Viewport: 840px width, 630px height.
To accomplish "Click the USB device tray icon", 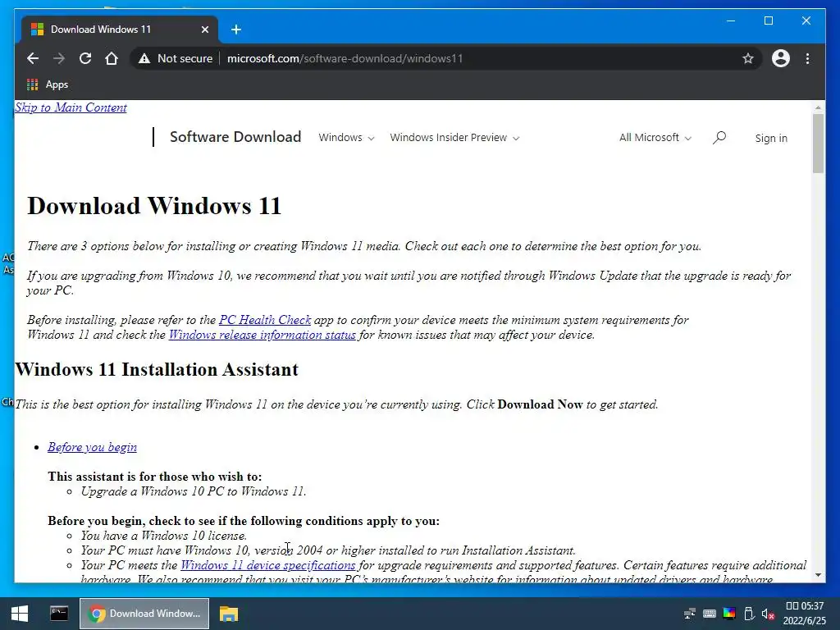I will [749, 614].
